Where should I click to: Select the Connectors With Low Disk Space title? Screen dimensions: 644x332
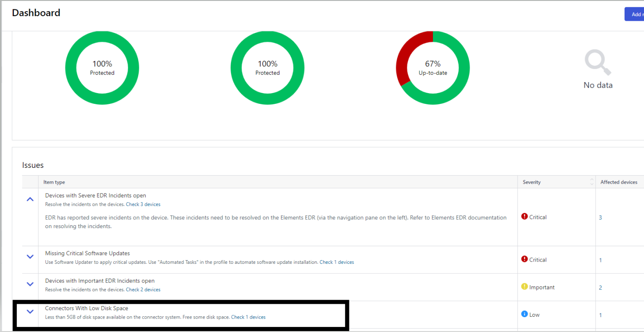pos(86,308)
